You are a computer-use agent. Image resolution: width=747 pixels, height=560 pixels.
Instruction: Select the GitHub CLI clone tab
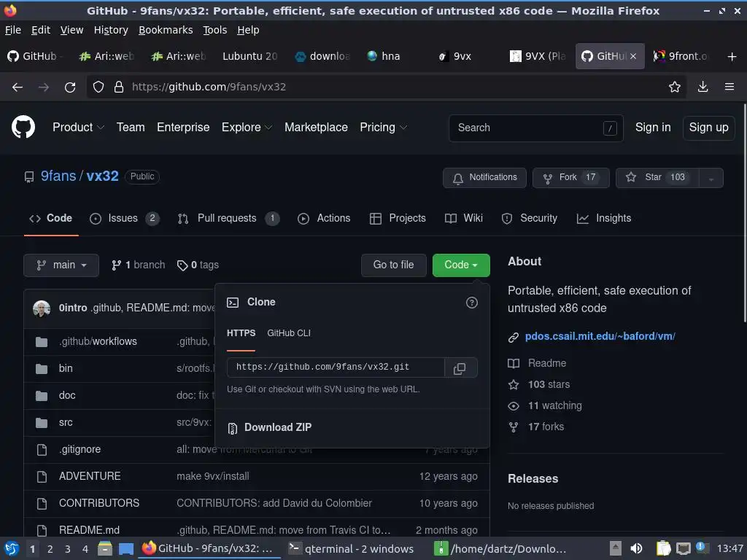pos(289,333)
